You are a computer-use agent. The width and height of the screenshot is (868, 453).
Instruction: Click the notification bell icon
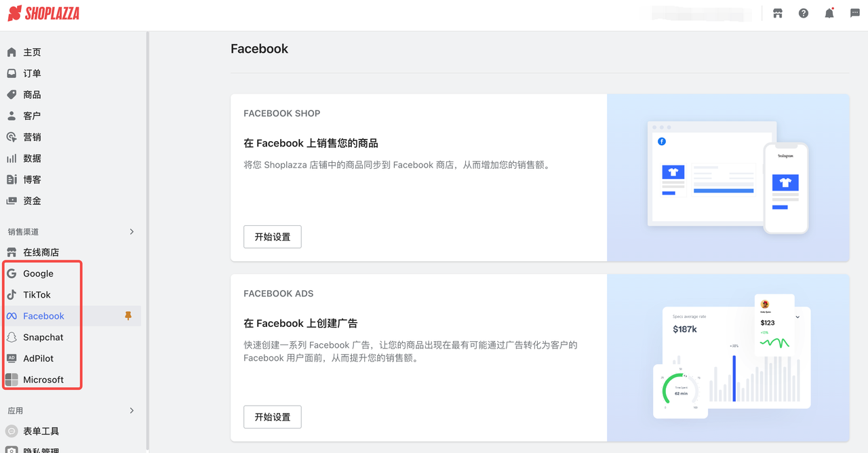pos(829,13)
